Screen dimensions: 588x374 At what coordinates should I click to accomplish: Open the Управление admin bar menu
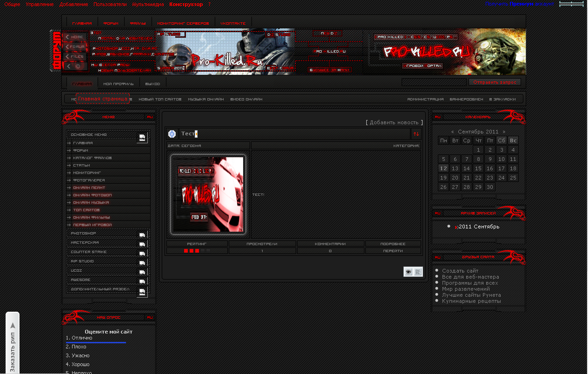(40, 4)
